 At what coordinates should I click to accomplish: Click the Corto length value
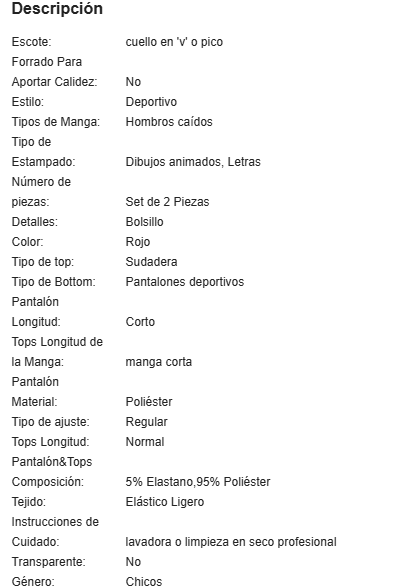coord(140,322)
